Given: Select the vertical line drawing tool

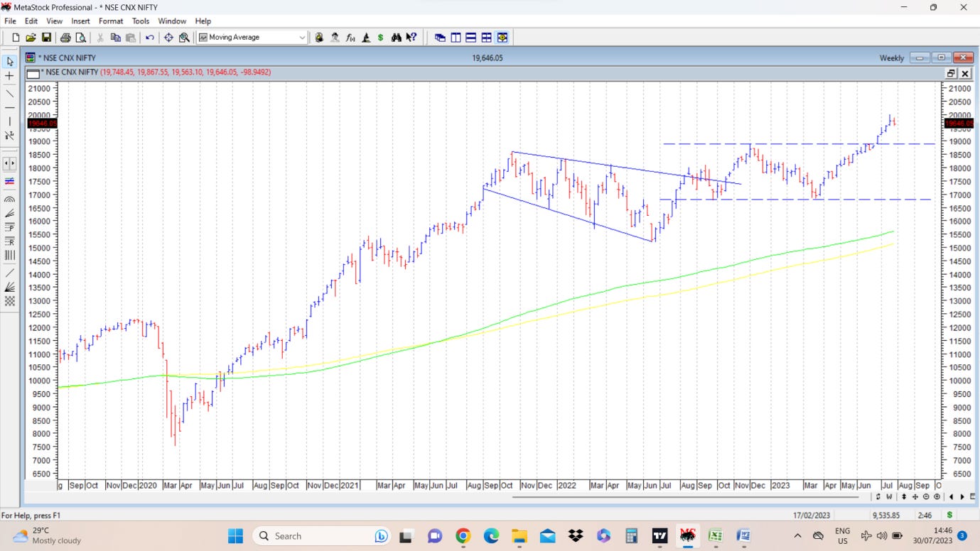Looking at the screenshot, I should click(10, 121).
